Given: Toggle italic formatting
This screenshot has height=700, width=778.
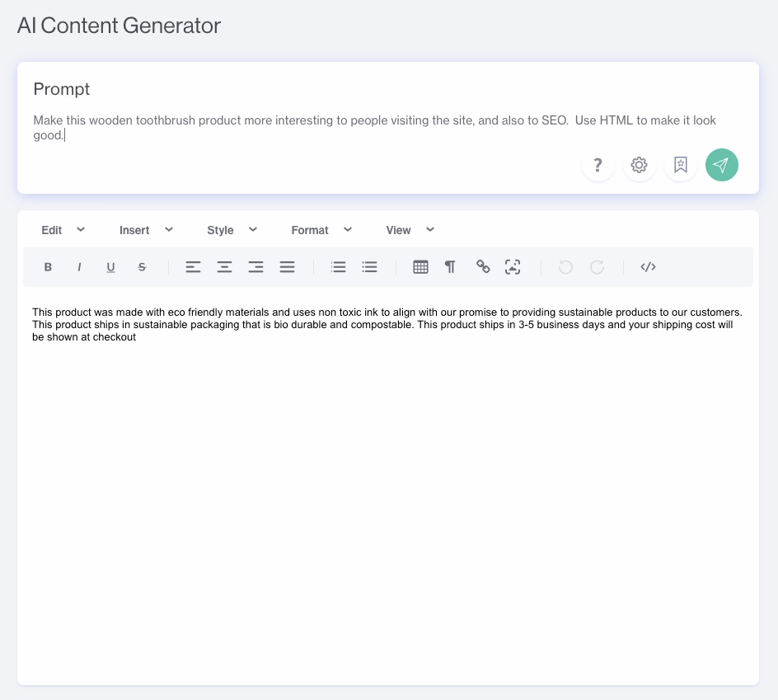Looking at the screenshot, I should [79, 267].
